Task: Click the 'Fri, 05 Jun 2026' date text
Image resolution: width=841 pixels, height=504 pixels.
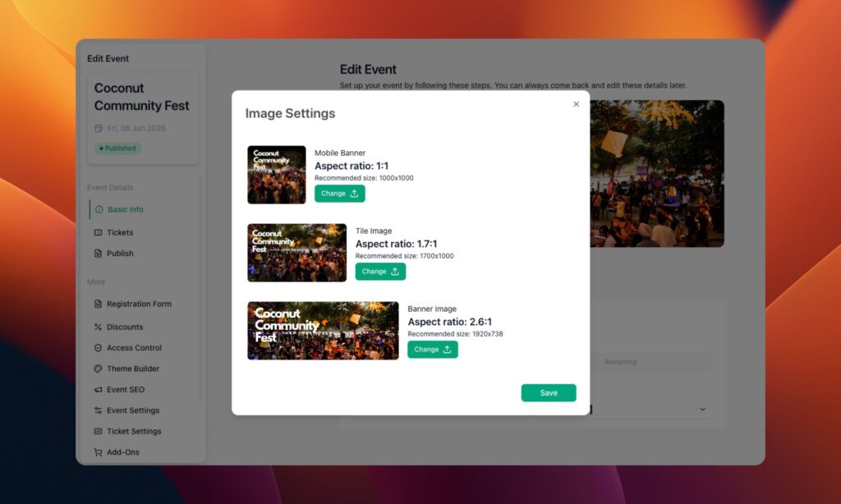Action: pos(136,128)
